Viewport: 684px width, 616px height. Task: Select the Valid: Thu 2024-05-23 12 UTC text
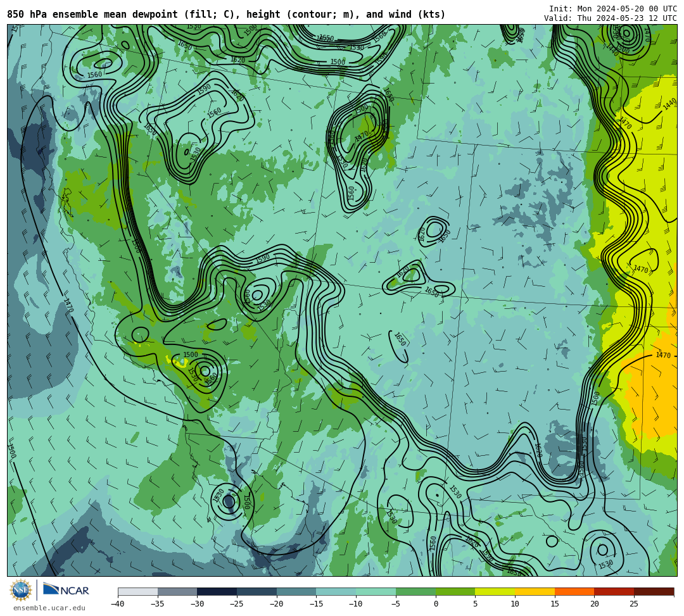(x=610, y=18)
